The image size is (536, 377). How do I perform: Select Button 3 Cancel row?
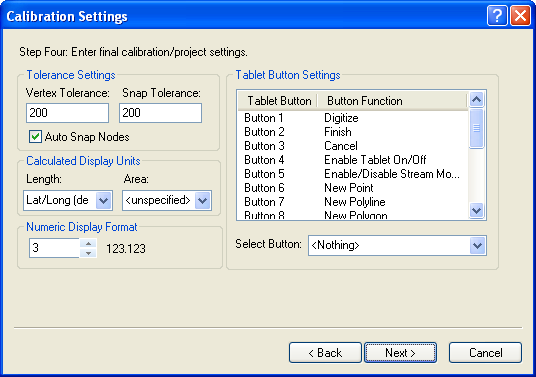[353, 146]
